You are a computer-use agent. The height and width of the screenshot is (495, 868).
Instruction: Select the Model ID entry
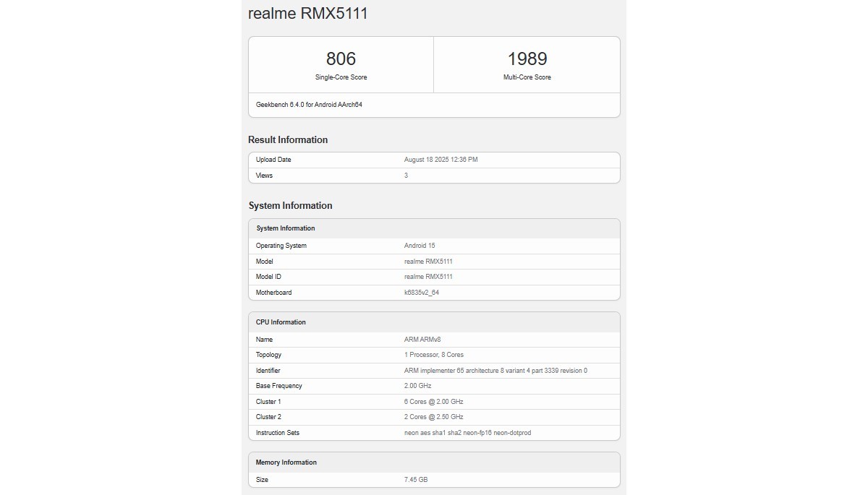tap(430, 276)
